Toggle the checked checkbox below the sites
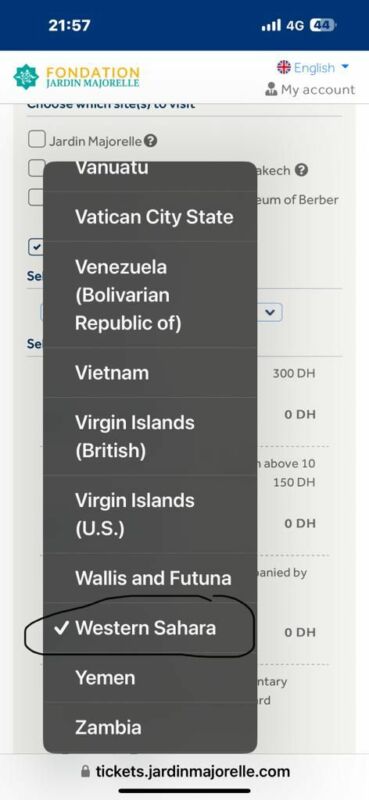This screenshot has height=800, width=369. (36, 247)
